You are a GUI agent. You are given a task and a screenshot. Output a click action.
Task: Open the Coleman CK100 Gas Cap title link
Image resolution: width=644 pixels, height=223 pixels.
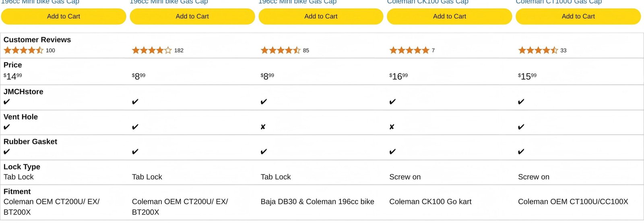click(427, 2)
